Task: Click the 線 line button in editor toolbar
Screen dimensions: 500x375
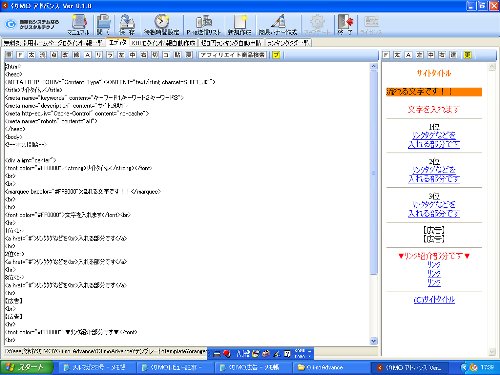Action: point(76,55)
